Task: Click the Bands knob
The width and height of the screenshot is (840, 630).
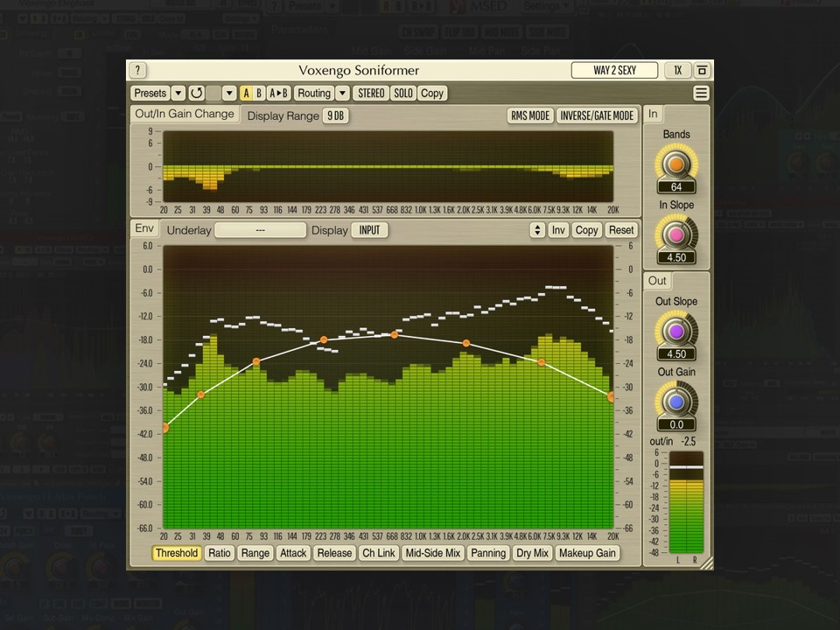Action: [x=676, y=164]
